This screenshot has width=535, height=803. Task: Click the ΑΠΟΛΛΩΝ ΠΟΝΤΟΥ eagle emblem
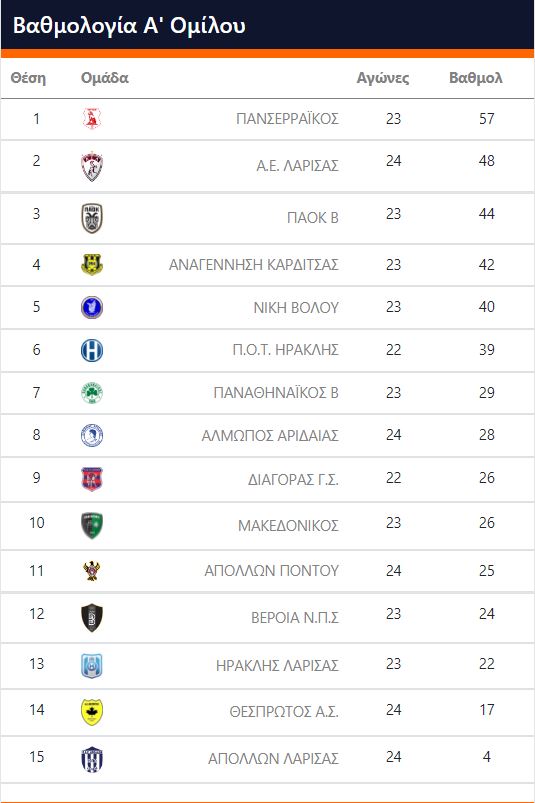point(92,570)
